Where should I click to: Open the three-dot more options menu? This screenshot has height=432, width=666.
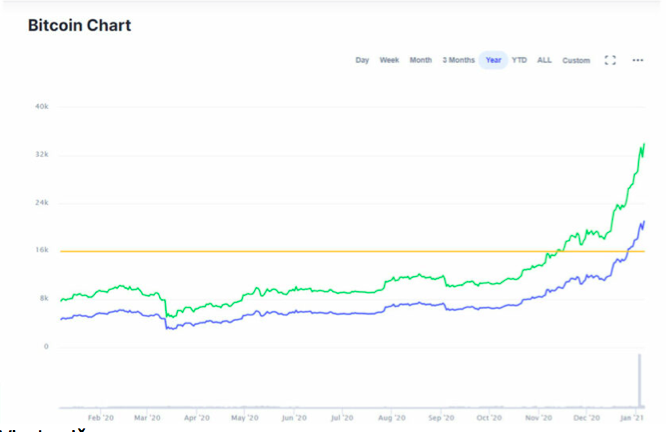point(638,60)
